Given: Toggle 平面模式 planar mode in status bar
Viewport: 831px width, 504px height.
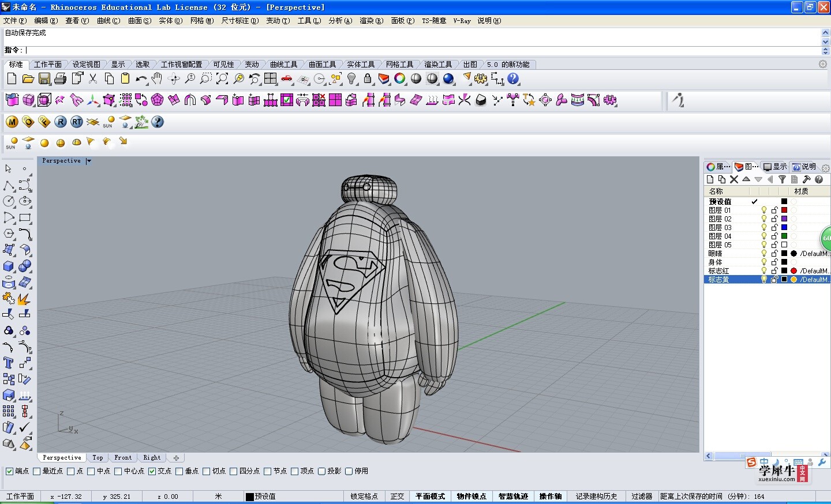Looking at the screenshot, I should coord(431,497).
